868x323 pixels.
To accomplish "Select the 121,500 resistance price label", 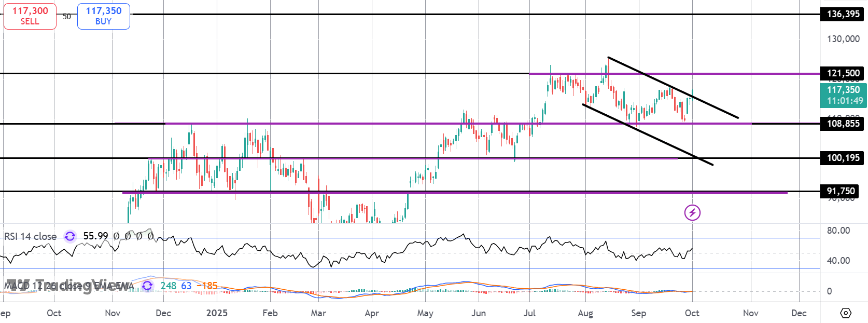I will coord(843,73).
